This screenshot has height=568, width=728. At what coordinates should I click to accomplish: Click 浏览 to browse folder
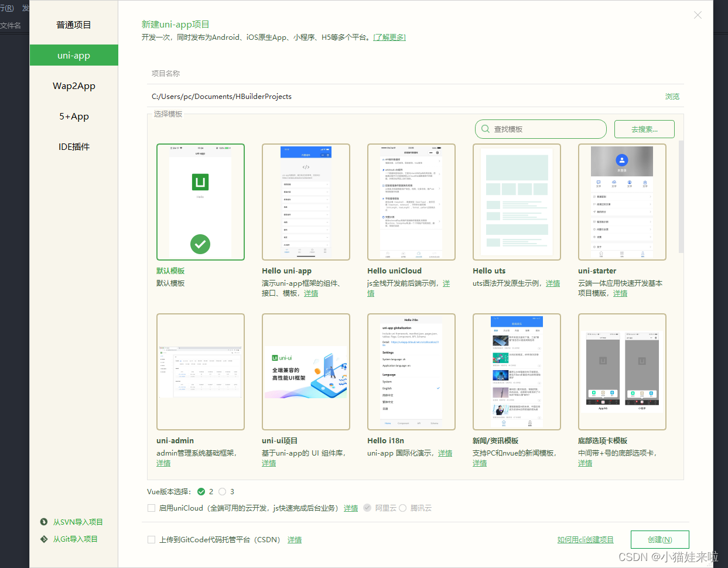click(x=672, y=96)
